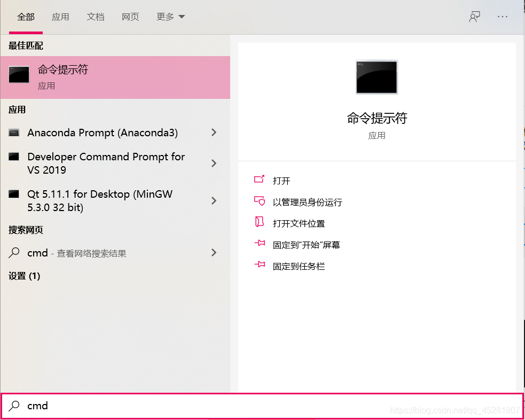
Task: Click the Qt 5.11.1 terminal icon
Action: [14, 193]
